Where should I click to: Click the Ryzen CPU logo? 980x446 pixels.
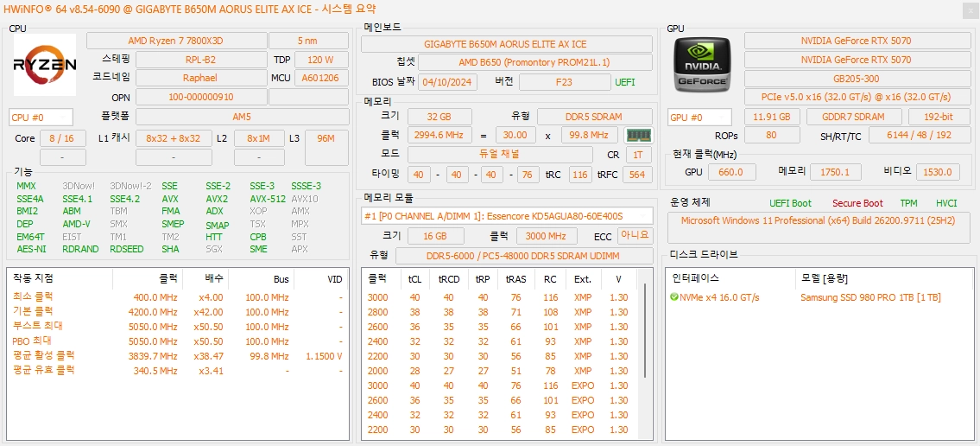coord(44,65)
